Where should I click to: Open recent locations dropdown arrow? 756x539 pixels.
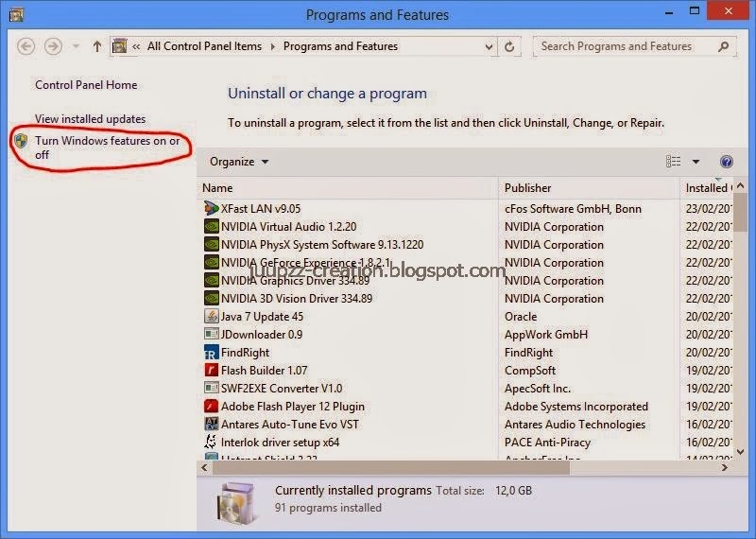point(76,46)
